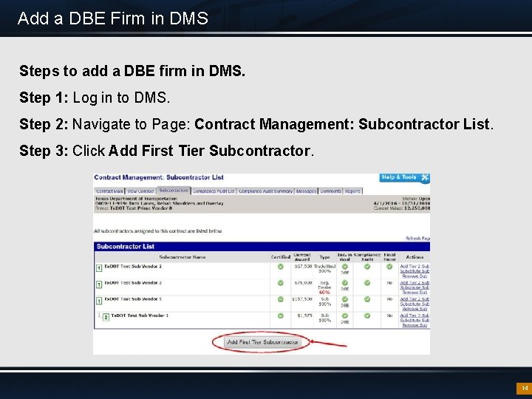Click Add Tier 3 Sub for Sub Vendor 1

click(x=415, y=316)
